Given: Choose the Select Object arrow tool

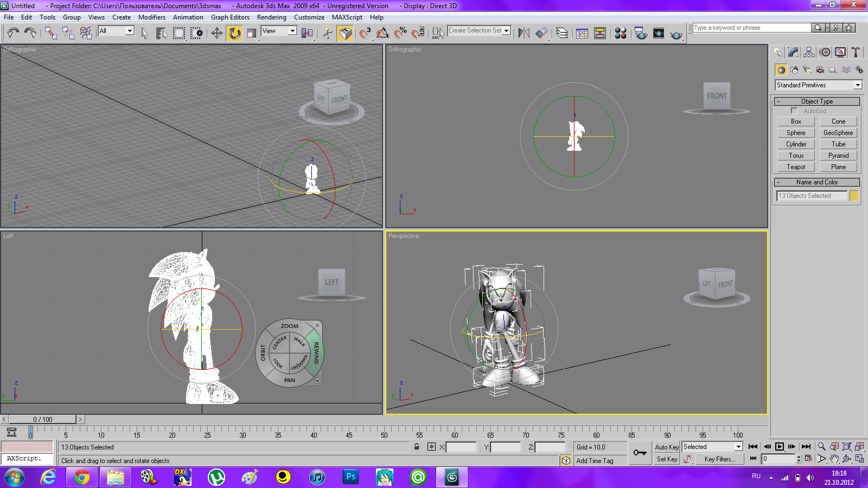Looking at the screenshot, I should (144, 33).
